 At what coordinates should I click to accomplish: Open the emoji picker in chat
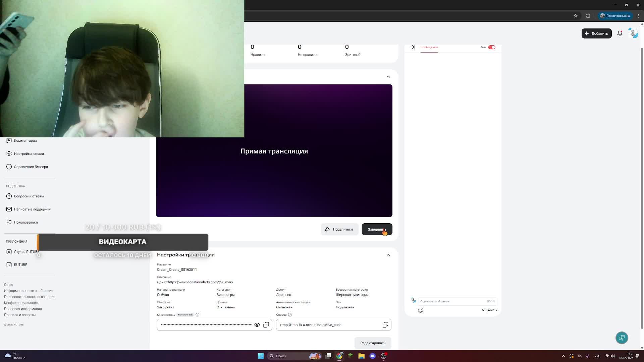[x=421, y=310]
